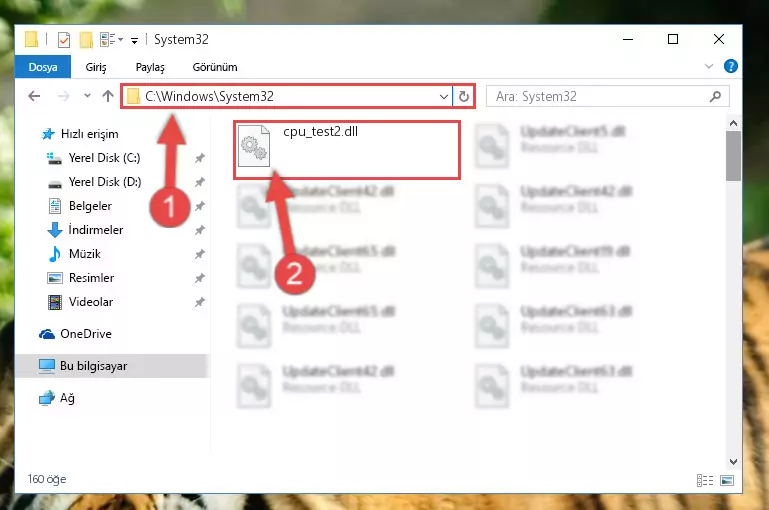Expand the ribbon with the chevron
This screenshot has width=769, height=510.
[709, 66]
